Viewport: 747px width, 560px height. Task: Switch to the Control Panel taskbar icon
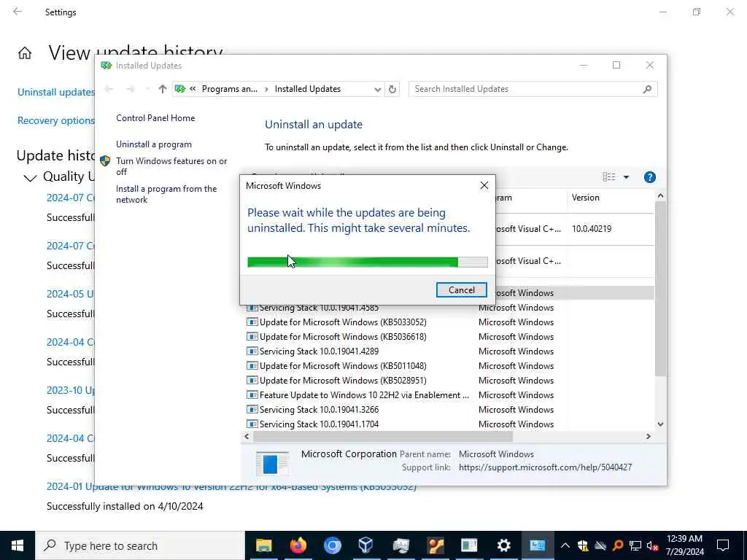pyautogui.click(x=538, y=545)
